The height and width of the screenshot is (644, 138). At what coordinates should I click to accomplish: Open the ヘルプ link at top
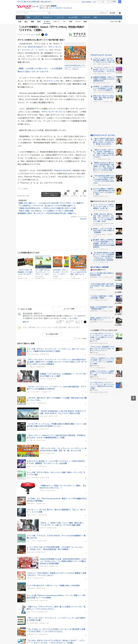tap(94, 2)
